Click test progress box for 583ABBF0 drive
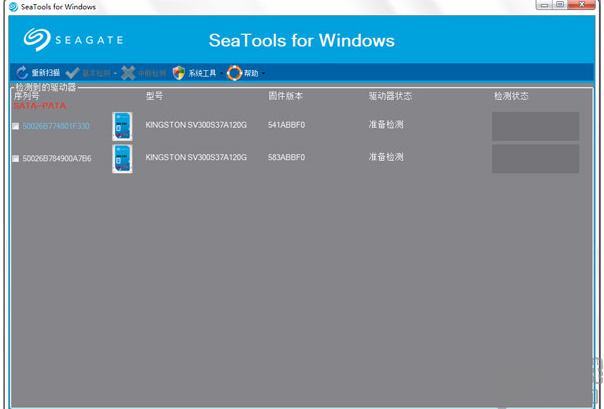604x409 pixels. point(535,159)
